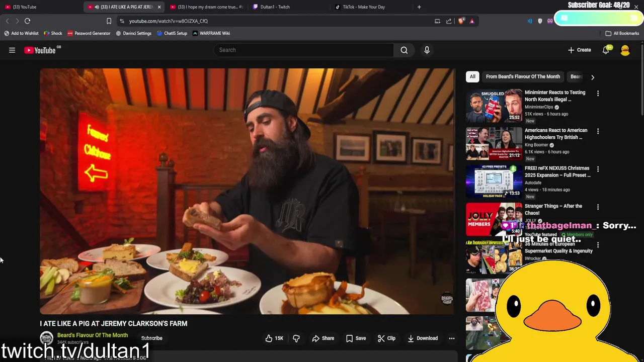Like the video with 15K likes
Viewport: 644px width, 362px height.
pyautogui.click(x=274, y=338)
